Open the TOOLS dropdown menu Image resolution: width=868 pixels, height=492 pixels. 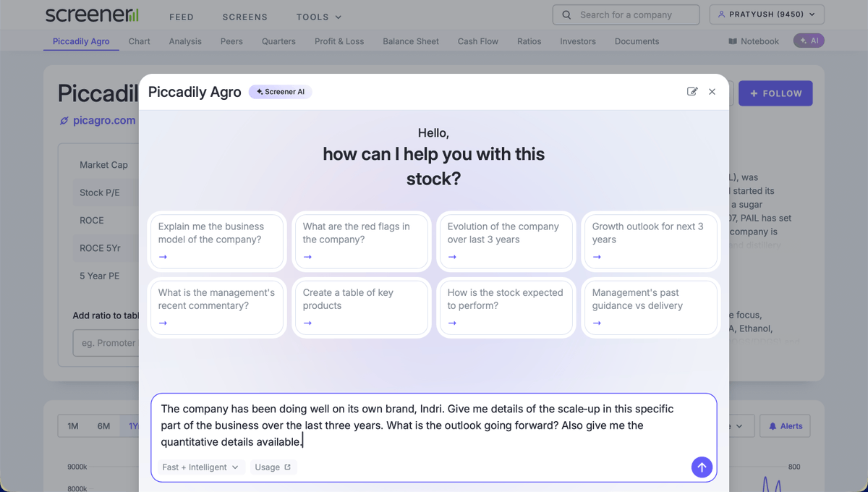pyautogui.click(x=319, y=17)
